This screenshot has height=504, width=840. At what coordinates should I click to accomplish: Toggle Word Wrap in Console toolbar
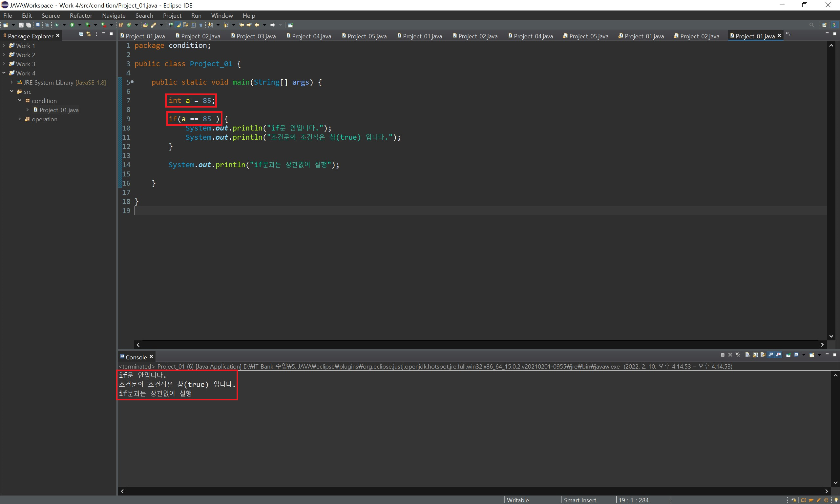click(763, 355)
